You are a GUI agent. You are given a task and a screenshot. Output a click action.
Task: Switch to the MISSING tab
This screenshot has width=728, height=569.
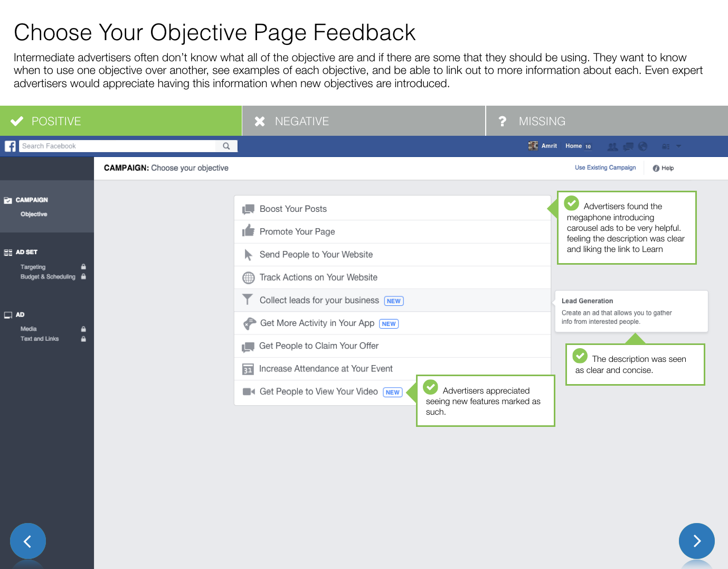pyautogui.click(x=607, y=121)
